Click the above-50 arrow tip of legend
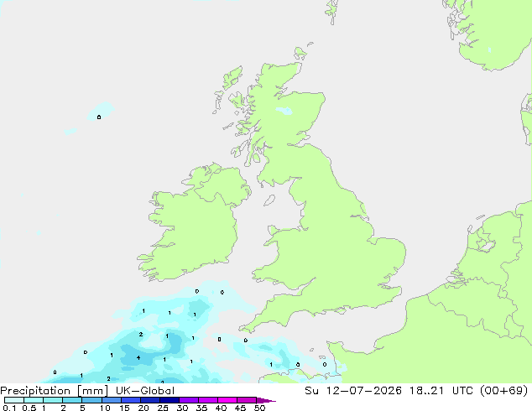This screenshot has width=532, height=411. 266,400
